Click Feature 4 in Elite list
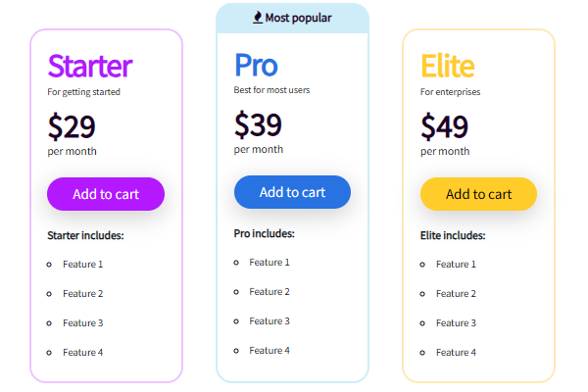Screen dimensions: 588x392 coord(456,352)
